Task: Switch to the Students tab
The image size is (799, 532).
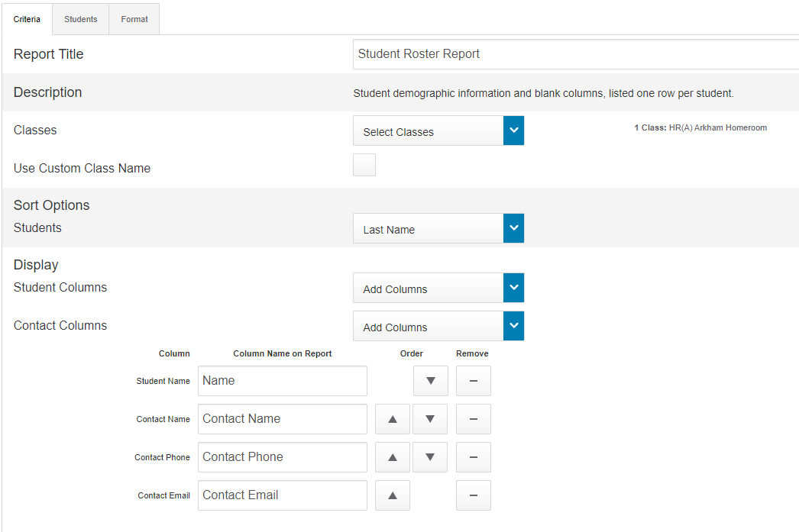Action: click(80, 18)
